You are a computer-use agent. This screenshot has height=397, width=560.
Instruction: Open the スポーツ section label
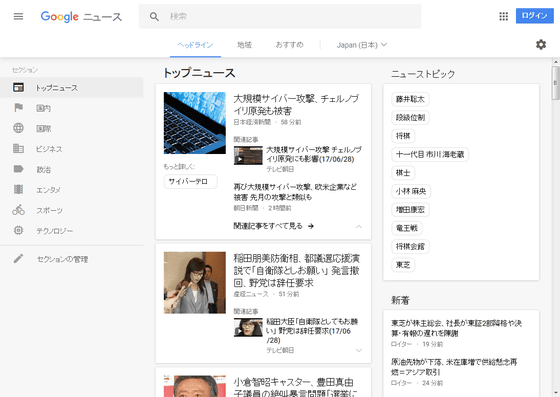click(x=49, y=211)
